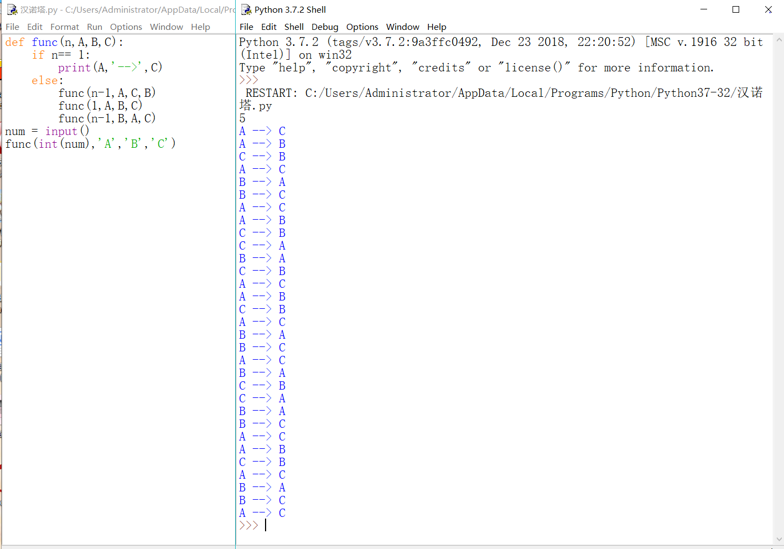Open Help menu in editor window

200,27
